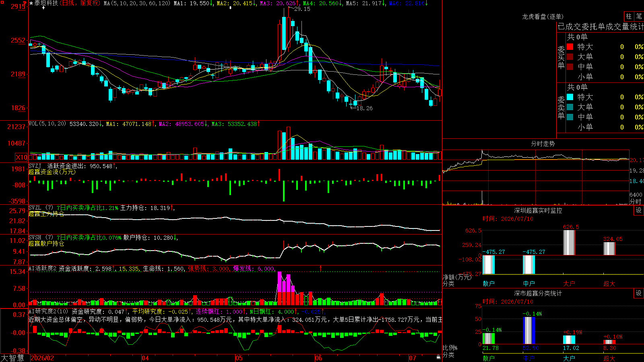644x362 pixels.
Task: Click the 52.90 value under 中户 bar
Action: tap(531, 348)
